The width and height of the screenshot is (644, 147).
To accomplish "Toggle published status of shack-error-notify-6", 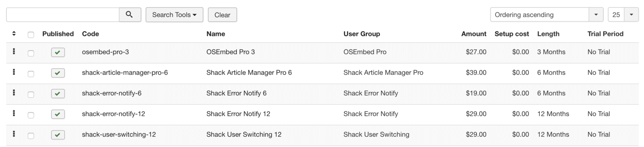I will pyautogui.click(x=58, y=93).
